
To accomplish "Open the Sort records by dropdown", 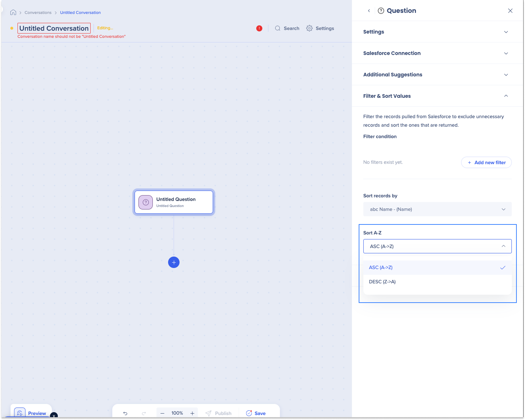I will [x=437, y=209].
